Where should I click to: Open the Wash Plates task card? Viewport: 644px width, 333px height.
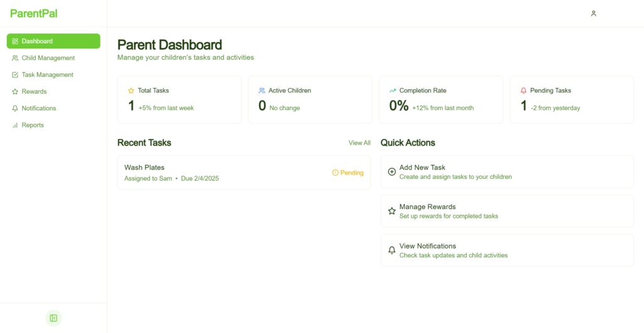pyautogui.click(x=244, y=172)
